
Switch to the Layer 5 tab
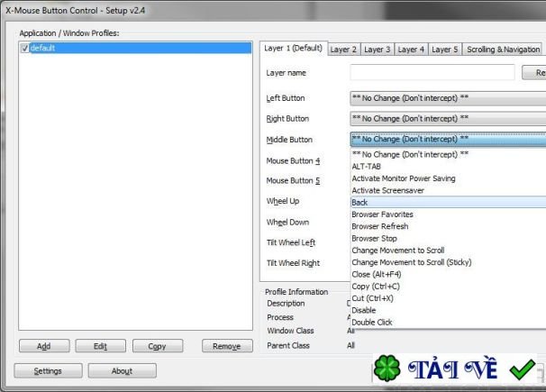[445, 50]
